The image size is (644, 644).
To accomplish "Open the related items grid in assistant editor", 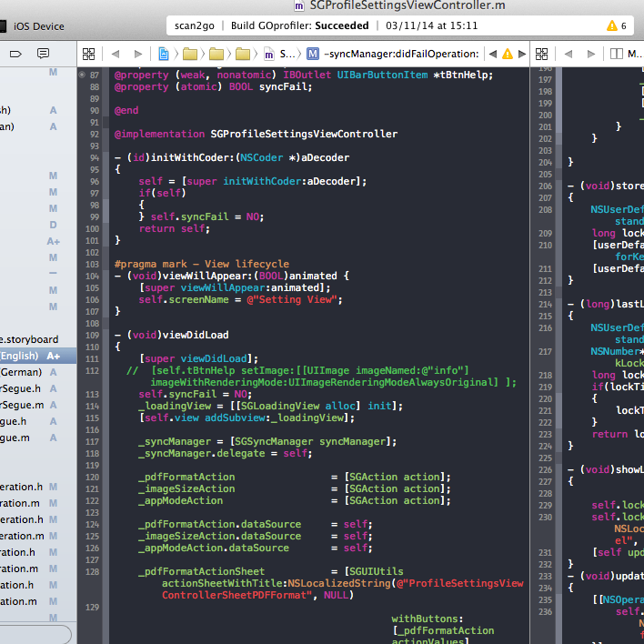I will tap(541, 54).
